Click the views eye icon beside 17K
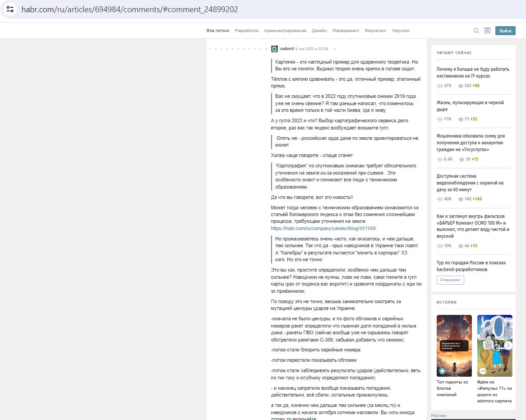 440,120
